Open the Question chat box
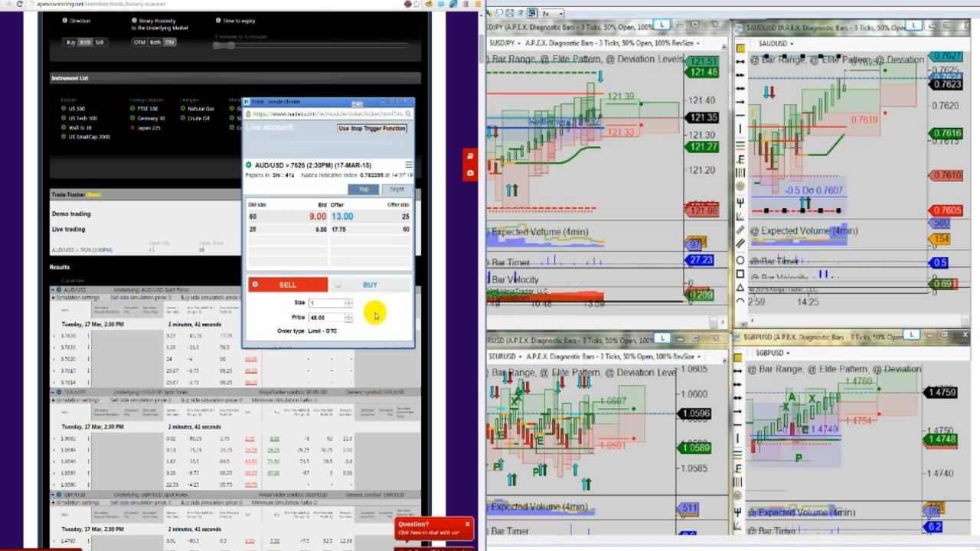The image size is (980, 551). (434, 529)
